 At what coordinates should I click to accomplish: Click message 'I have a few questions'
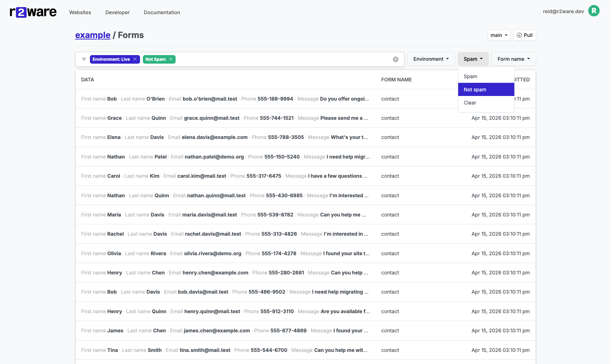tap(338, 176)
